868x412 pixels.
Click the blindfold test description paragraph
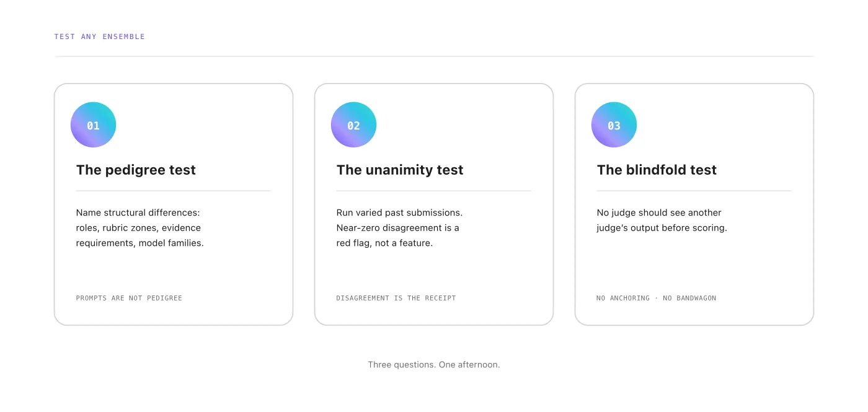point(662,220)
